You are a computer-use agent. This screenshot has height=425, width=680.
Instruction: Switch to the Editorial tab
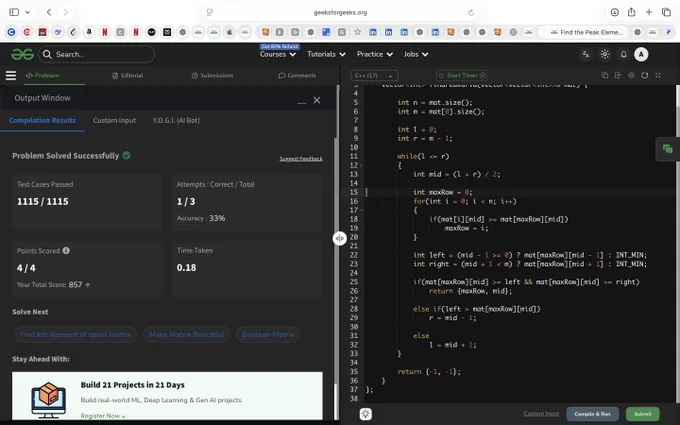[128, 75]
